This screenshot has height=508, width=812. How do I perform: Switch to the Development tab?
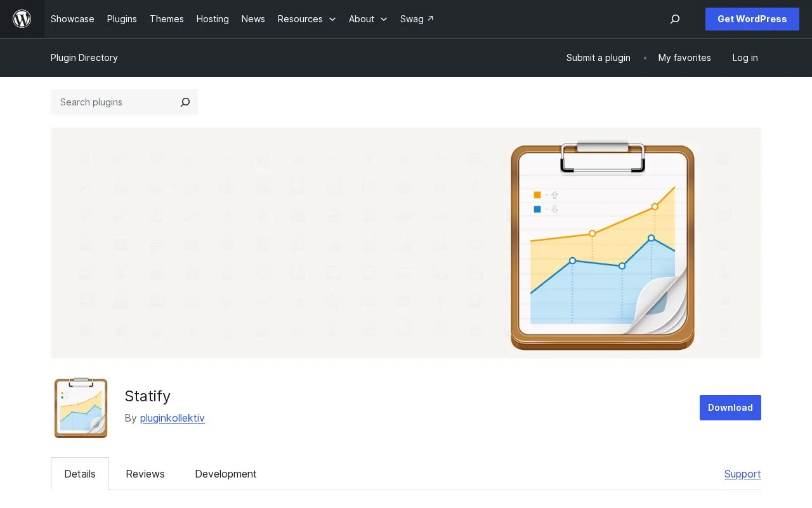(x=226, y=474)
